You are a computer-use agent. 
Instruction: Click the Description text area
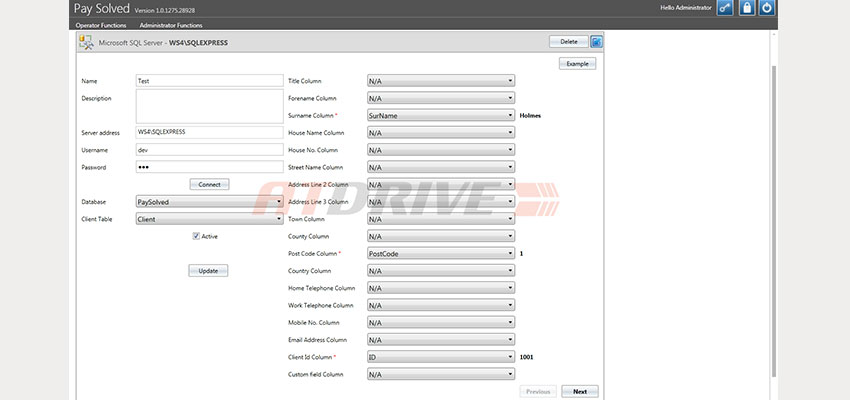tap(209, 106)
